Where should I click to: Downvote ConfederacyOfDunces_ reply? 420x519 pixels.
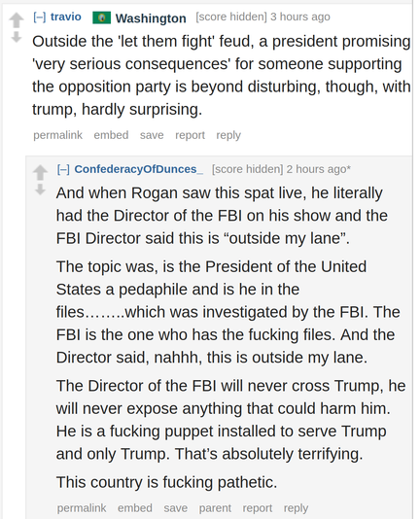pyautogui.click(x=40, y=190)
